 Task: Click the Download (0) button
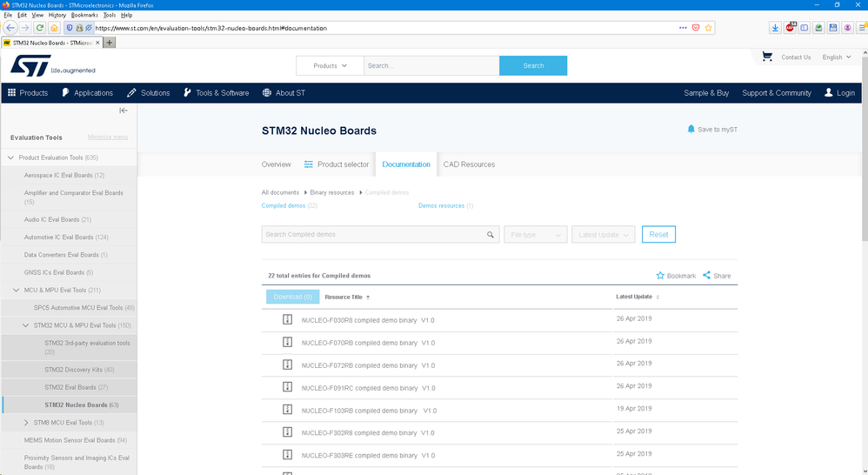tap(293, 297)
